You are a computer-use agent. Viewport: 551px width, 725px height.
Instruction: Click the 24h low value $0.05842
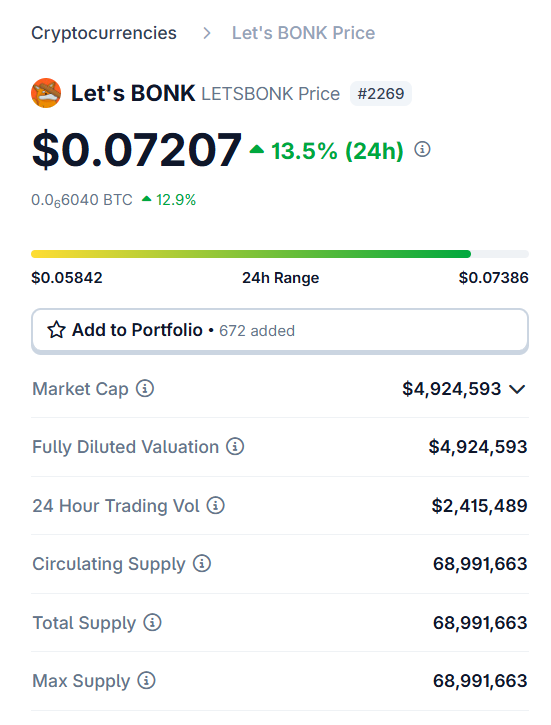pos(67,277)
